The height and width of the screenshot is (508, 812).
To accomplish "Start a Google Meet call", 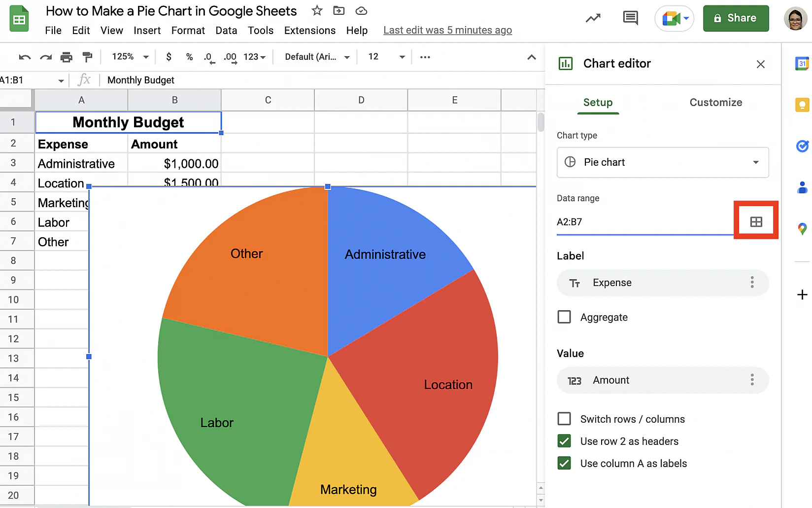I will pos(671,18).
